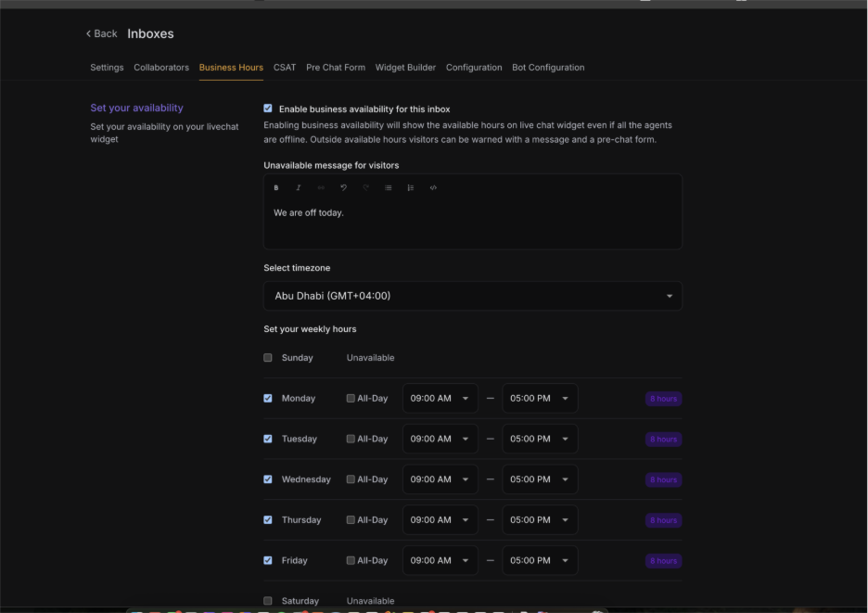Open the Collaborators tab

tap(161, 68)
